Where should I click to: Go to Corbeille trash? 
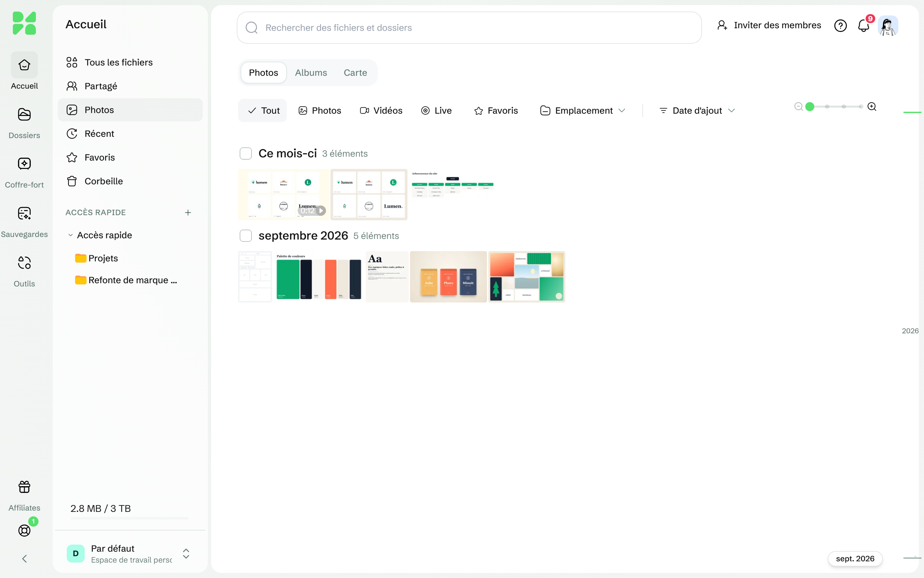[x=130, y=181]
